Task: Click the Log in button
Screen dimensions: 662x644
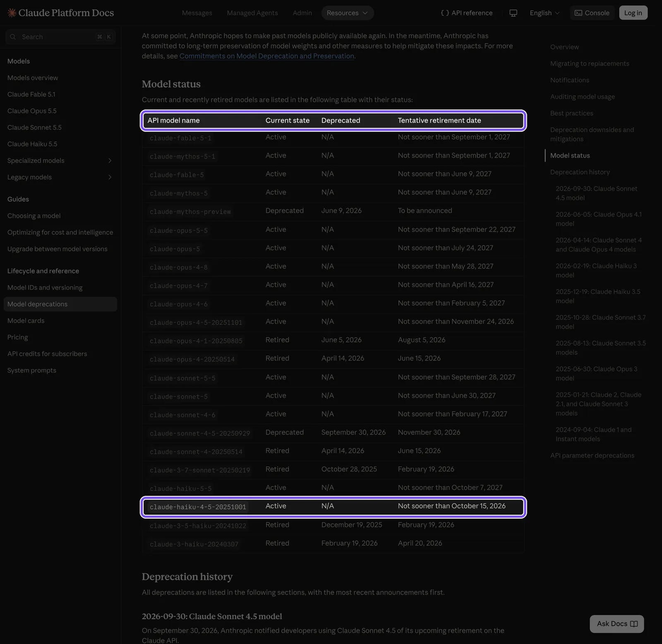Action: coord(633,13)
